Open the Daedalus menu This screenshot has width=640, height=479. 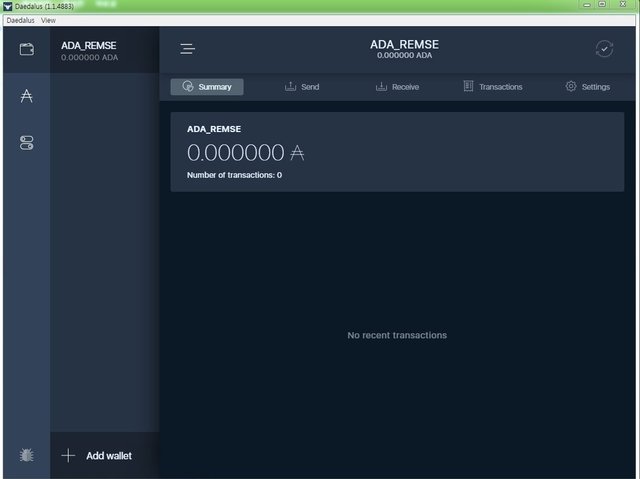(20, 20)
